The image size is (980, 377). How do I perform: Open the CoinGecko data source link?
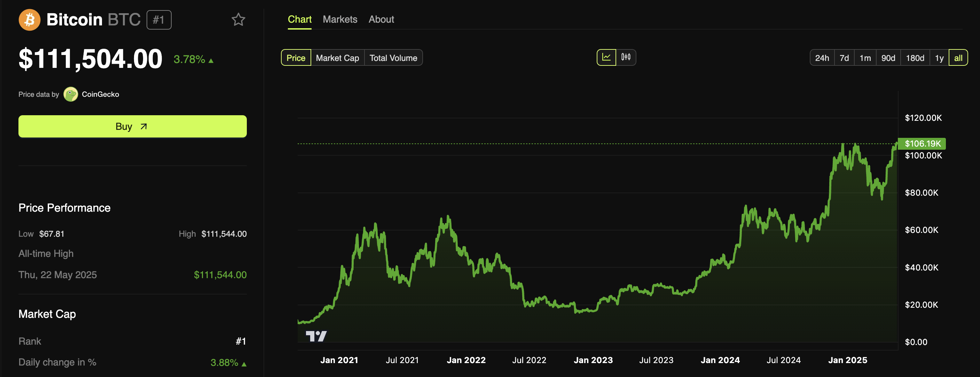pyautogui.click(x=100, y=94)
